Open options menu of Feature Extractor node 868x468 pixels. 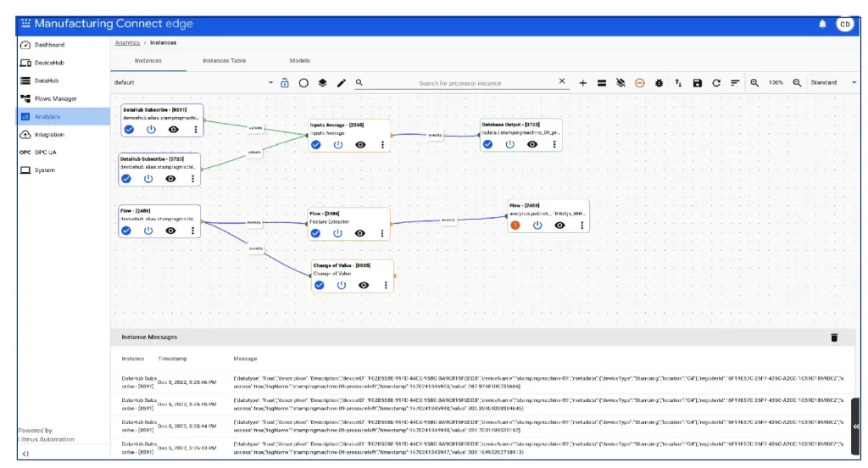382,233
